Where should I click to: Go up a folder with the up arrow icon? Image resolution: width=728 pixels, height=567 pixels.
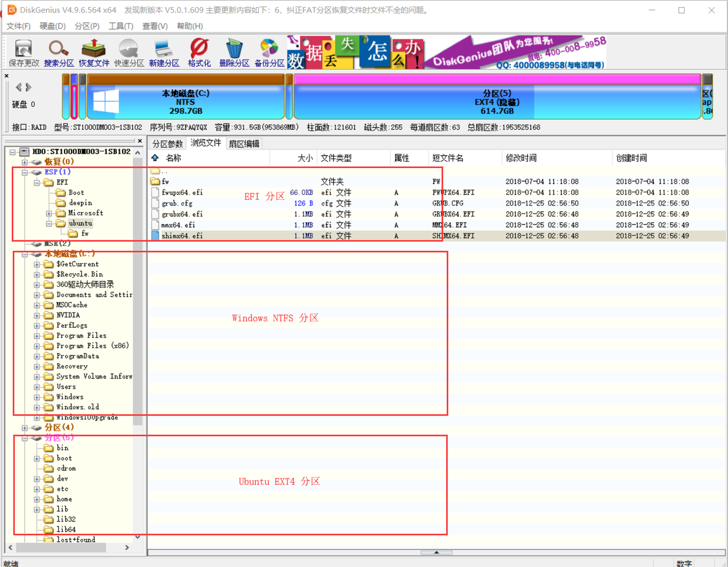coord(155,158)
